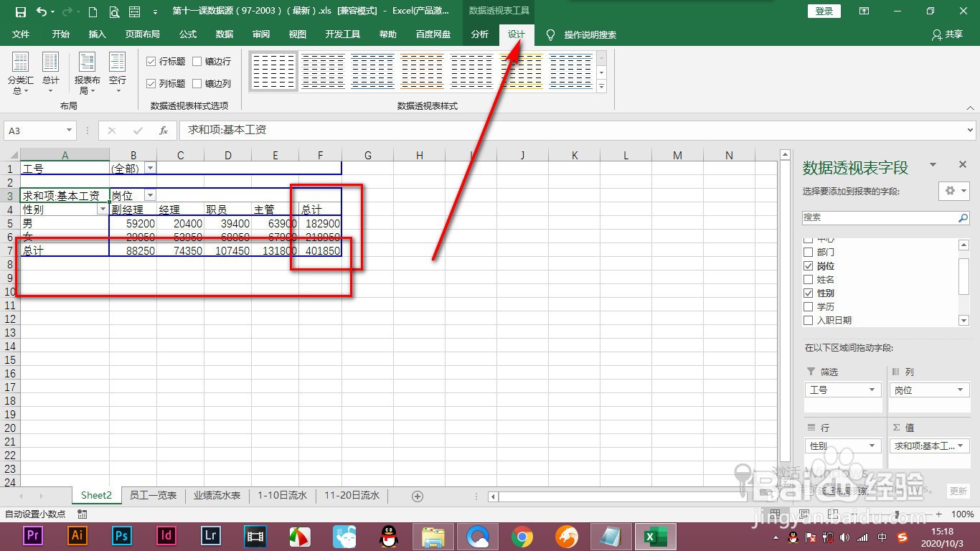Switch to the 员工一览表 sheet tab
The height and width of the screenshot is (551, 980).
coord(153,496)
